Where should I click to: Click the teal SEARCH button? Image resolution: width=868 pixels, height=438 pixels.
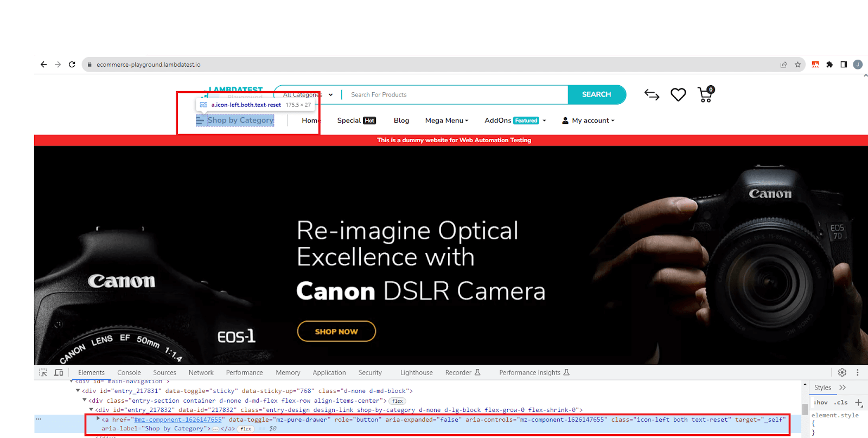[597, 94]
